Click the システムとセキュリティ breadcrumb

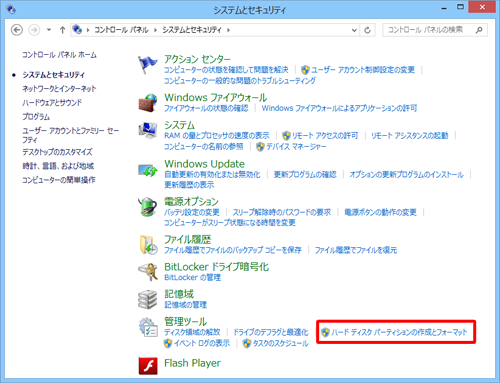192,30
